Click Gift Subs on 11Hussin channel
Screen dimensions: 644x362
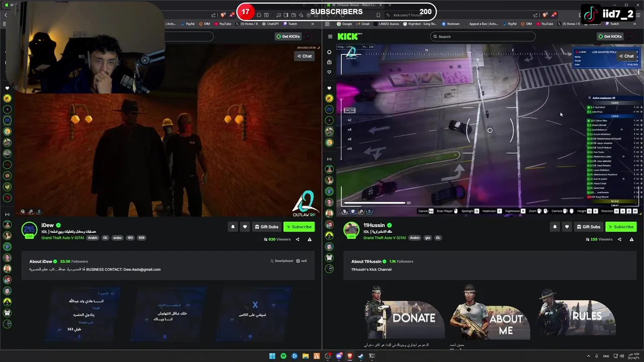coord(588,227)
